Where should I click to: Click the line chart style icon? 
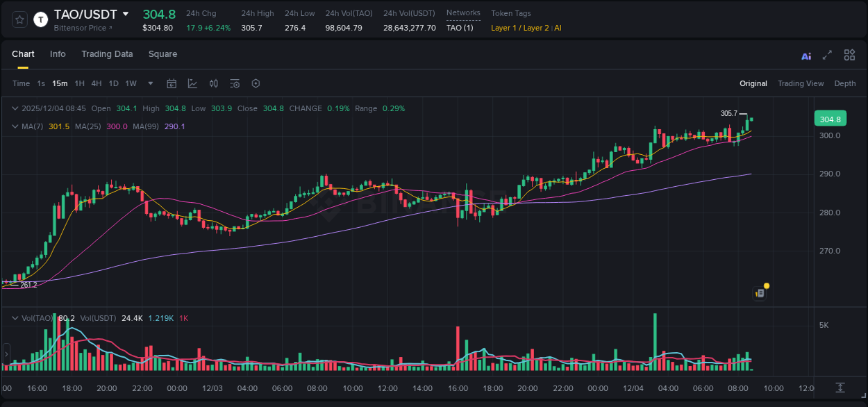coord(191,83)
